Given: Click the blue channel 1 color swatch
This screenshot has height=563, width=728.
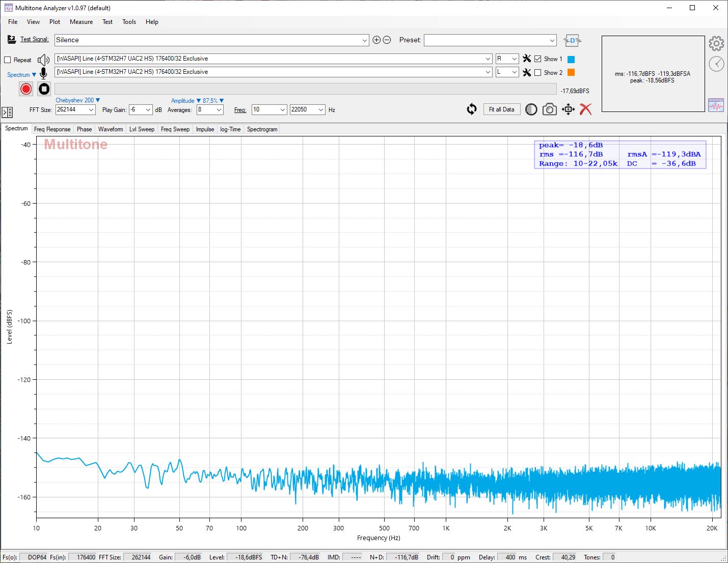Looking at the screenshot, I should point(571,60).
